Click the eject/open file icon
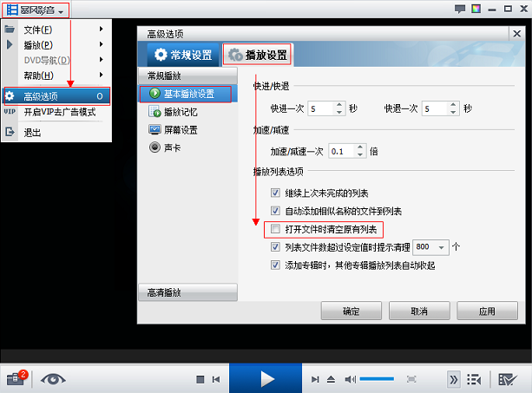This screenshot has height=393, width=532. click(x=332, y=379)
